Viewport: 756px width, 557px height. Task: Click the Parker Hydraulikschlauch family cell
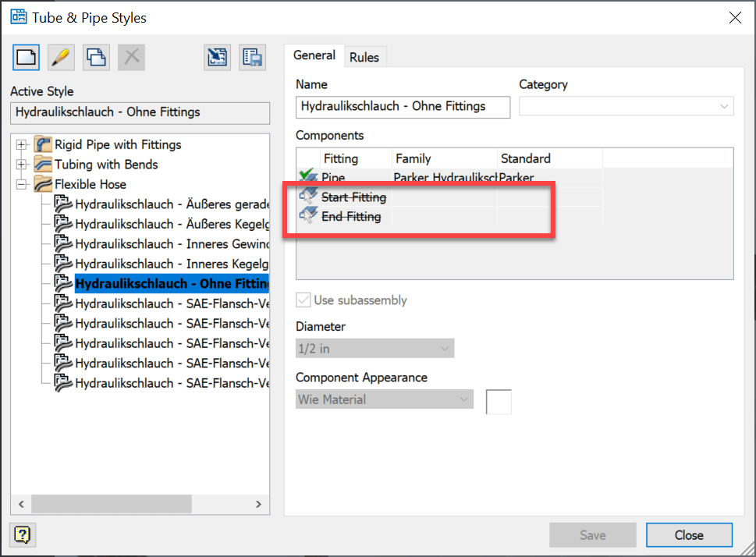point(445,177)
